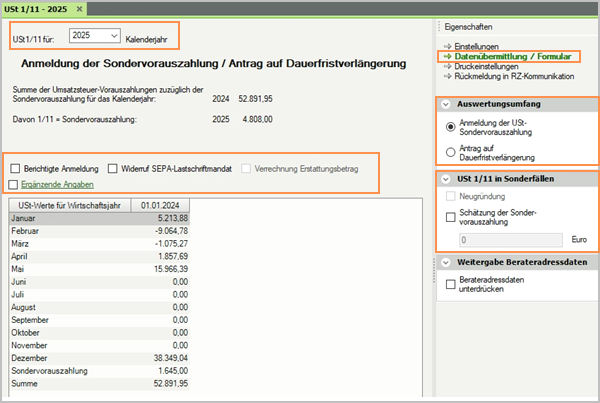Click the 4.808,00 Sondervorauszahlung amount
This screenshot has height=403, width=600.
click(x=258, y=119)
